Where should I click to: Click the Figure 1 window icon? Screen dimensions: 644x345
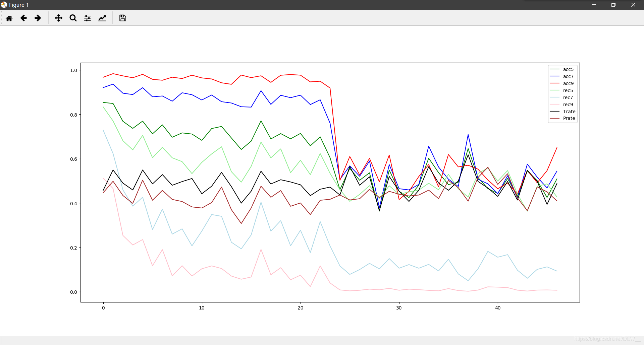(x=4, y=5)
